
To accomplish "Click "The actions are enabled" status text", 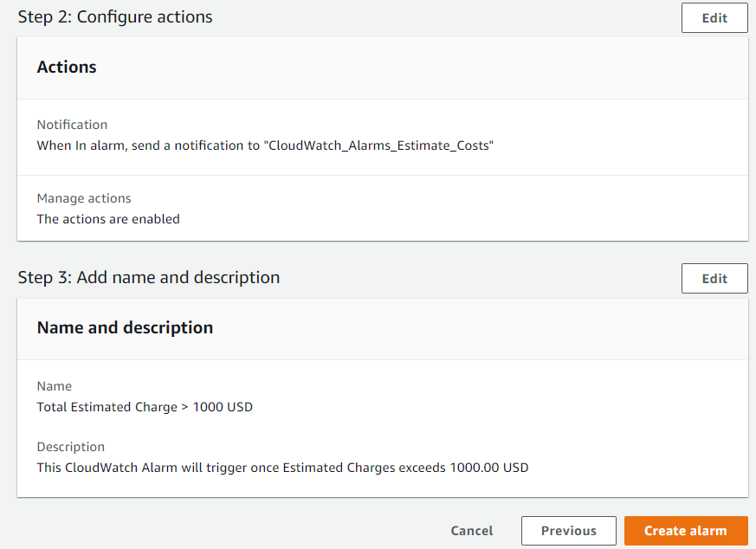I will pos(108,219).
